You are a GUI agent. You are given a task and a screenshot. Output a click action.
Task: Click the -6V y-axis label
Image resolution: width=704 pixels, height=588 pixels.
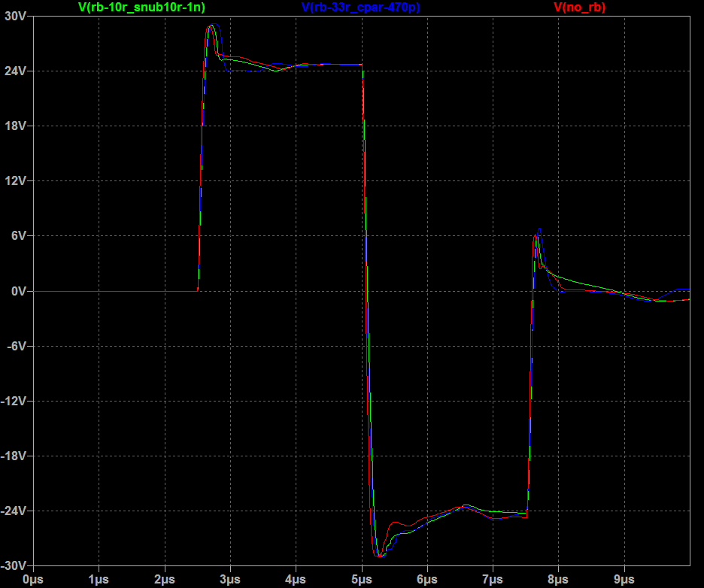pos(17,346)
